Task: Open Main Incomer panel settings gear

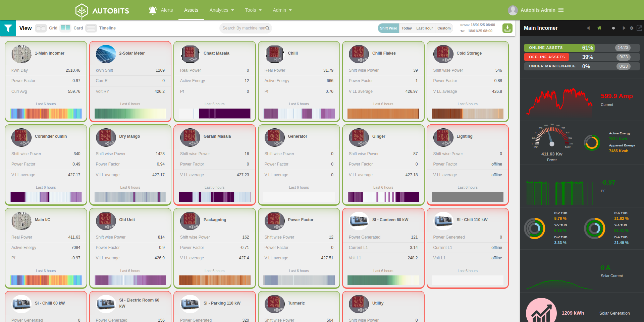Action: (x=632, y=28)
